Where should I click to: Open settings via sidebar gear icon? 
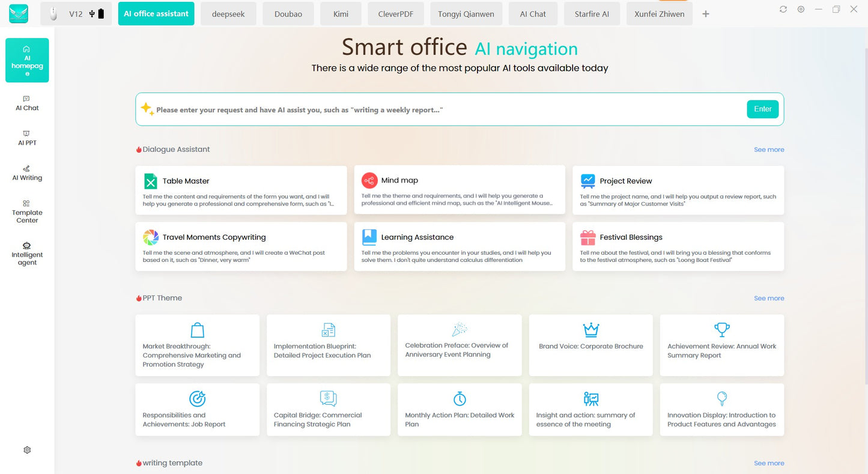click(x=27, y=450)
